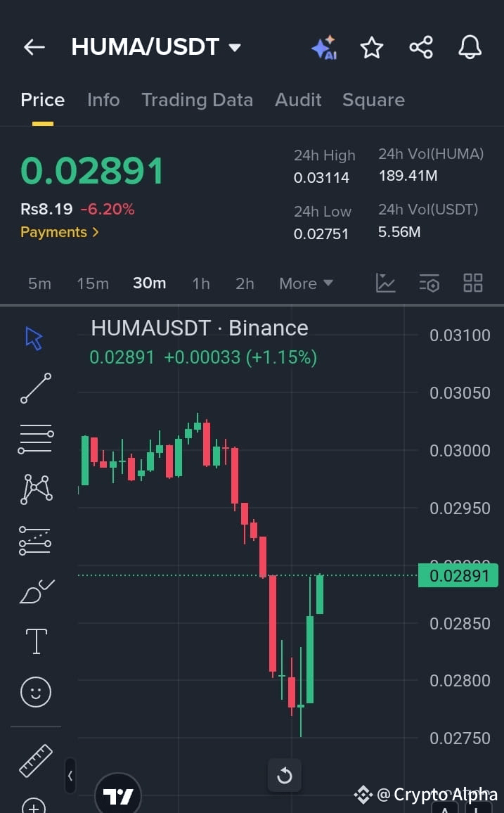Collapse the drawing toolbar with chevron
This screenshot has height=813, width=504.
[70, 776]
